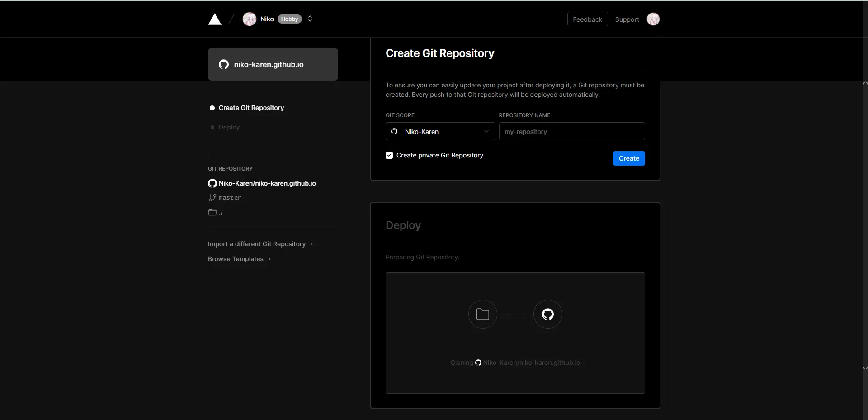
Task: Open Browse Templates link
Action: tap(239, 259)
